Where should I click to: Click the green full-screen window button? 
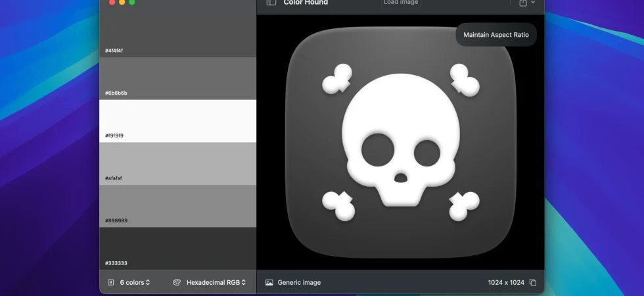132,2
